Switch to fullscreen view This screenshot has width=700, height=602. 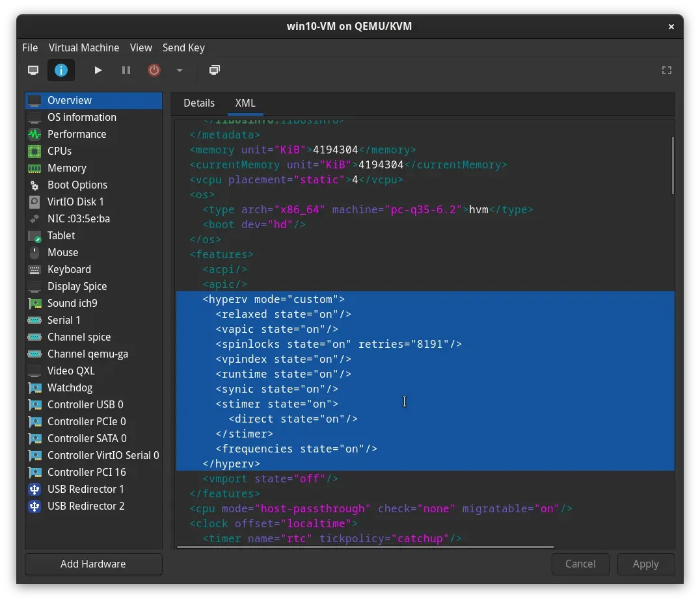[x=667, y=70]
